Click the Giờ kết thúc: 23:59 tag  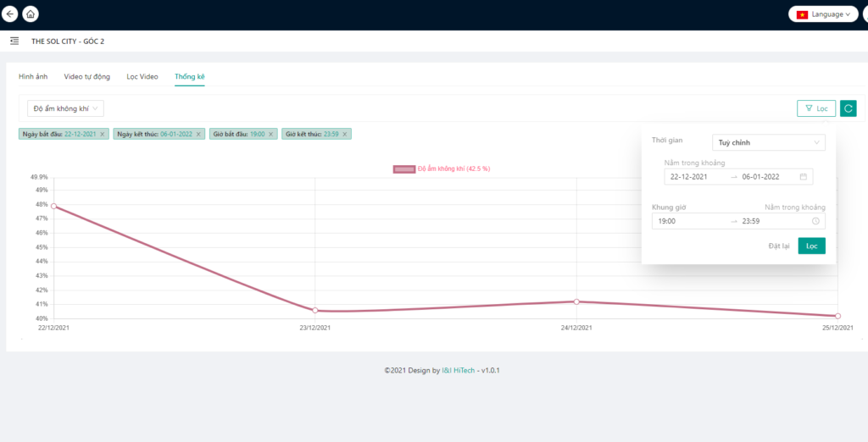[x=317, y=134]
